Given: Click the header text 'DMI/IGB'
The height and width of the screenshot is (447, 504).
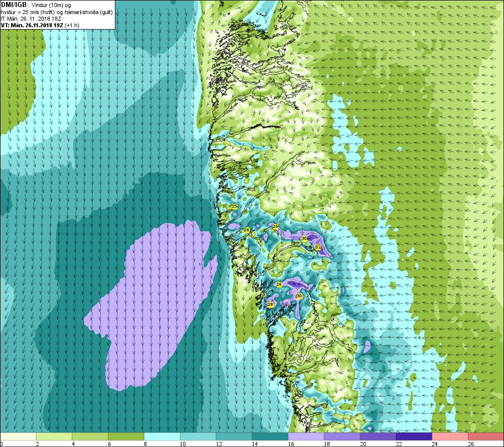Looking at the screenshot, I should [x=14, y=5].
